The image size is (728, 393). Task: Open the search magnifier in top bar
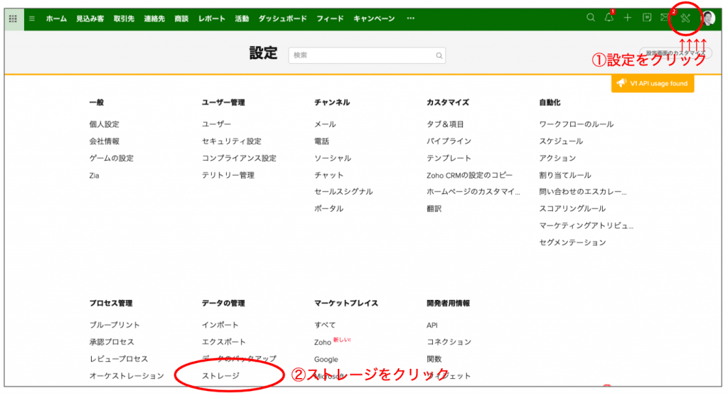coord(591,18)
